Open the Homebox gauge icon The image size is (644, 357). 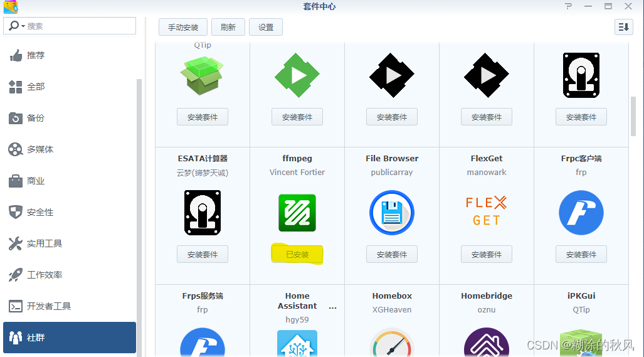392,342
